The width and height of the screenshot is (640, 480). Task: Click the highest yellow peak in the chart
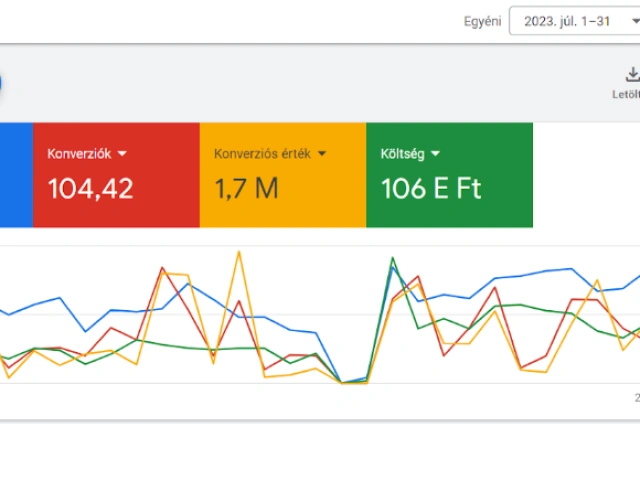click(x=239, y=252)
